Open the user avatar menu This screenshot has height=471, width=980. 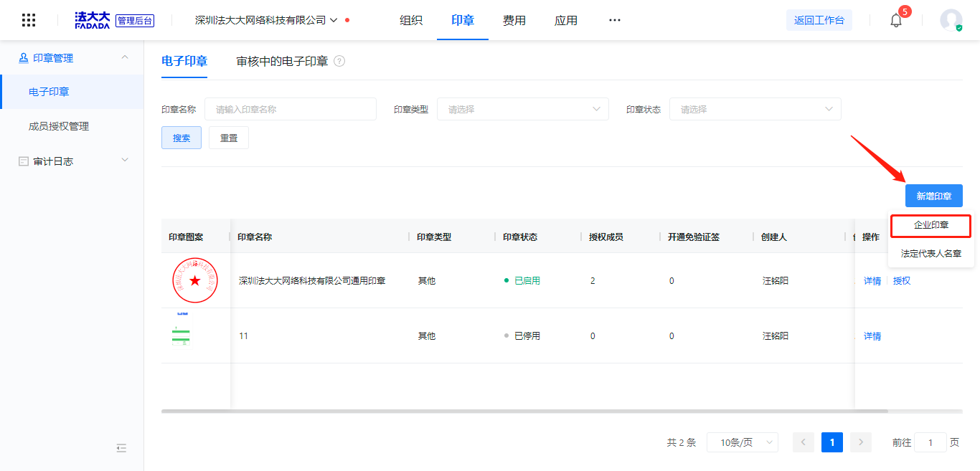point(951,20)
